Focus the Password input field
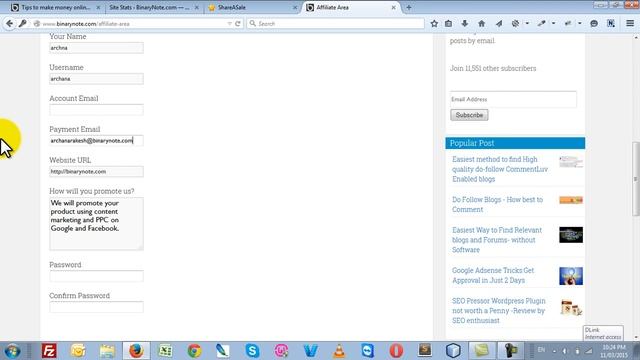 click(96, 276)
